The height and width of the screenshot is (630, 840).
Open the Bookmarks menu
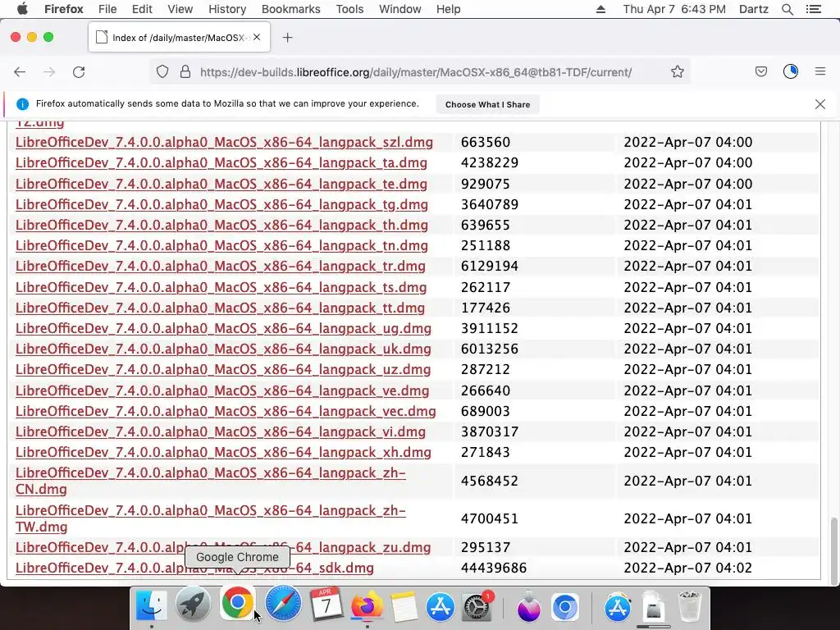pyautogui.click(x=291, y=9)
